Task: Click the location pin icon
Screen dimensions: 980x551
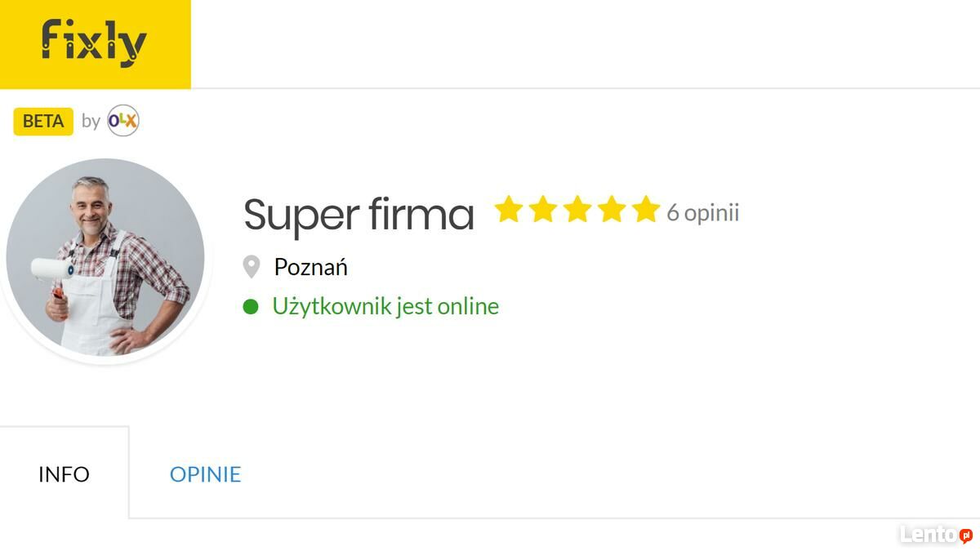Action: tap(252, 267)
